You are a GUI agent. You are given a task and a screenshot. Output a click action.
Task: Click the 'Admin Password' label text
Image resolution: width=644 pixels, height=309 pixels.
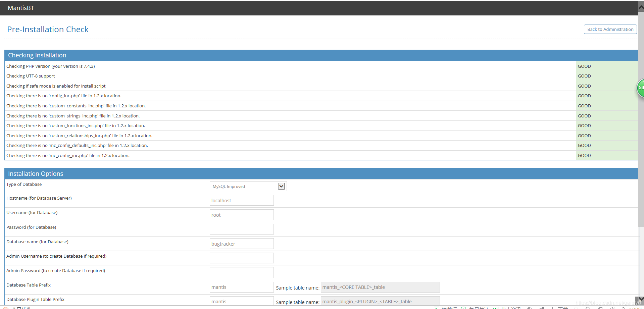[56, 271]
